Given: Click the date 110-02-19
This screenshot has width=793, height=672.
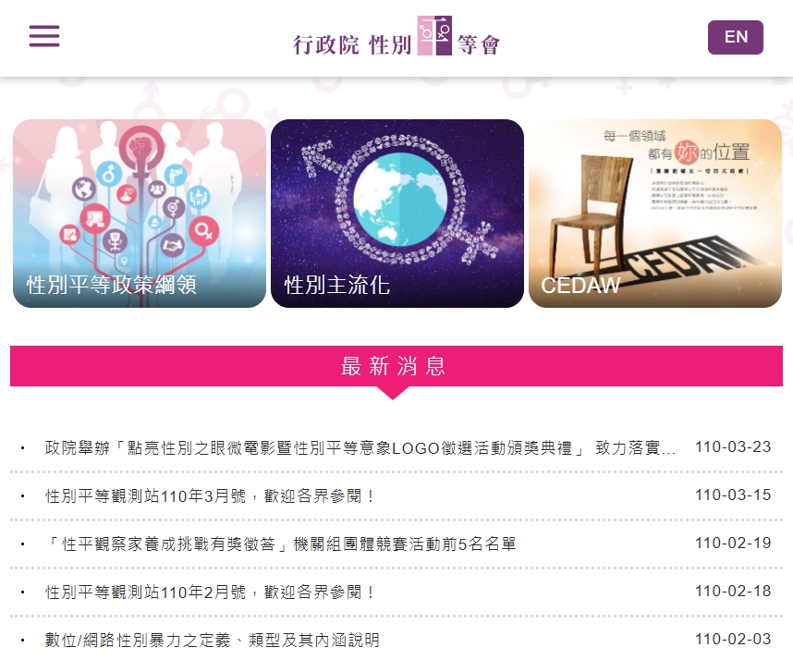Looking at the screenshot, I should [x=733, y=544].
